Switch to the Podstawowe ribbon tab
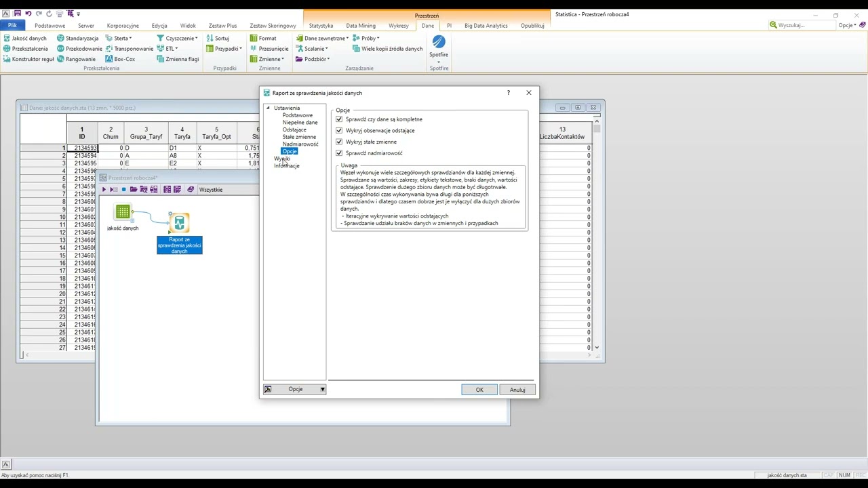This screenshot has width=868, height=488. 50,26
